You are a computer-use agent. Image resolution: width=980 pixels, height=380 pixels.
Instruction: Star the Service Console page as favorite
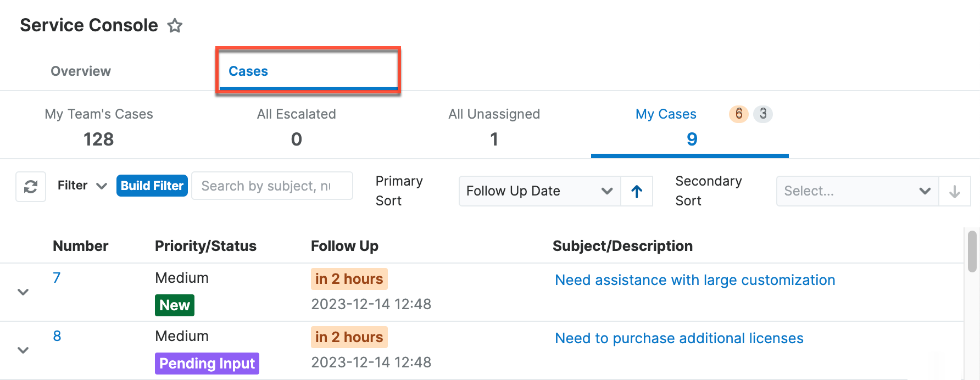tap(175, 25)
